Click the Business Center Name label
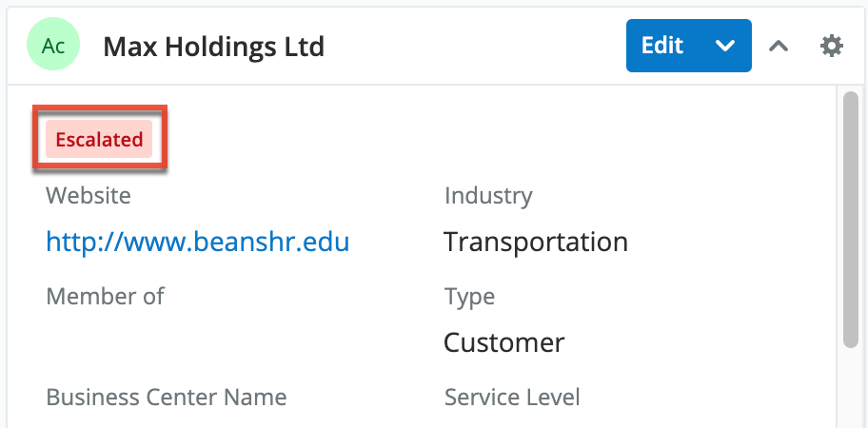Image resolution: width=868 pixels, height=428 pixels. 166,397
